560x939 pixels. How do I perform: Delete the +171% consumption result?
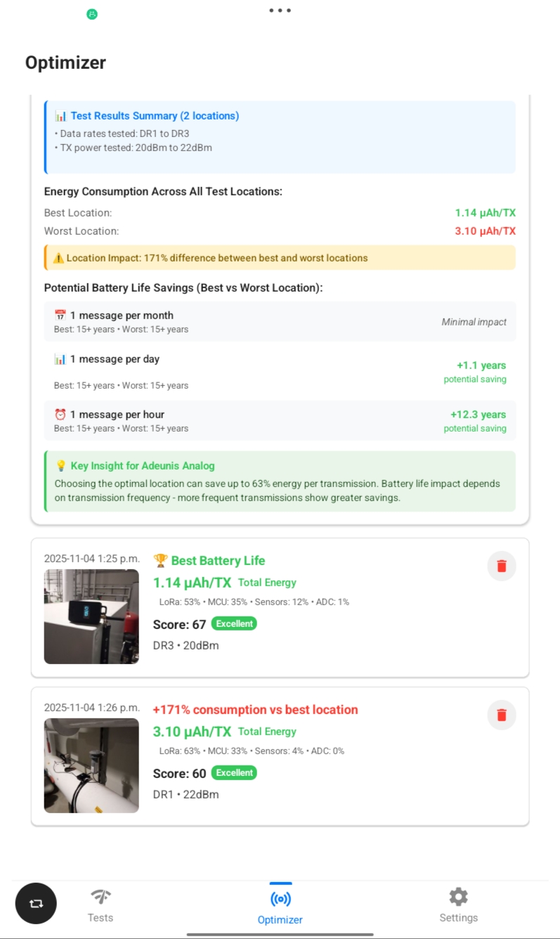501,715
